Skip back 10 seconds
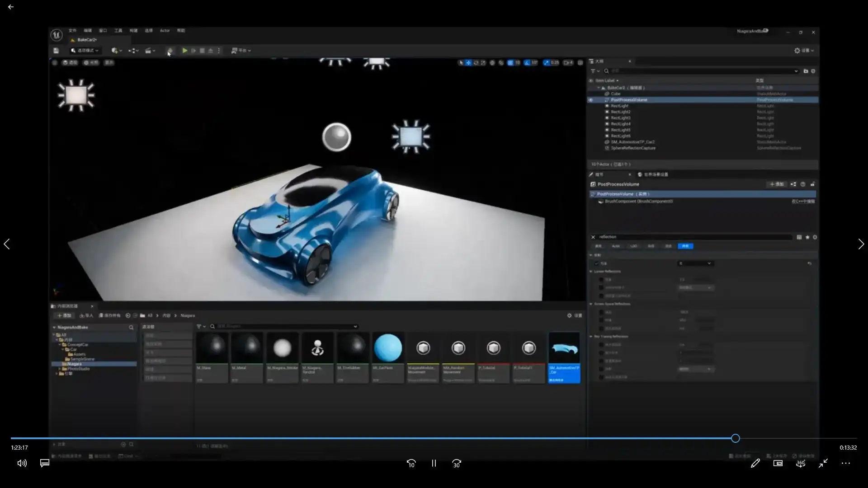This screenshot has height=488, width=868. (411, 463)
